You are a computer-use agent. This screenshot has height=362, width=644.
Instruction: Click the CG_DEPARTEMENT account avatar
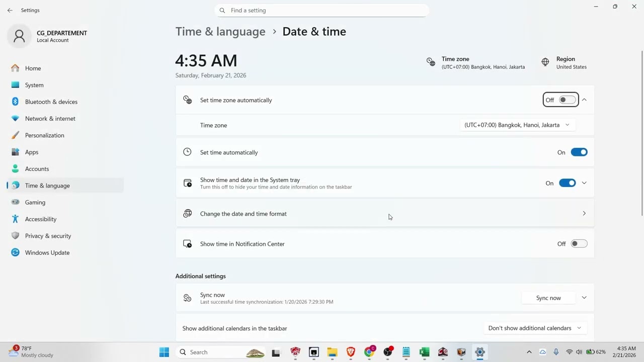(19, 36)
